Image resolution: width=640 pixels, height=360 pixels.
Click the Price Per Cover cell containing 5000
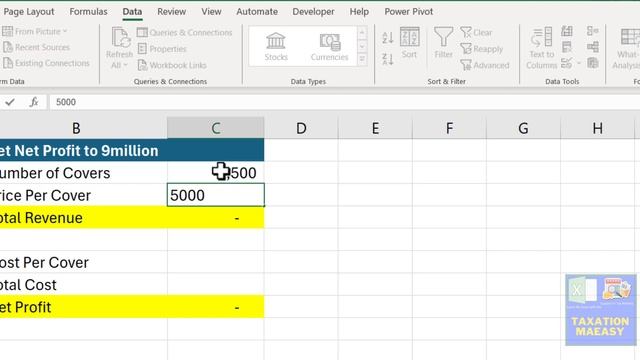[216, 195]
